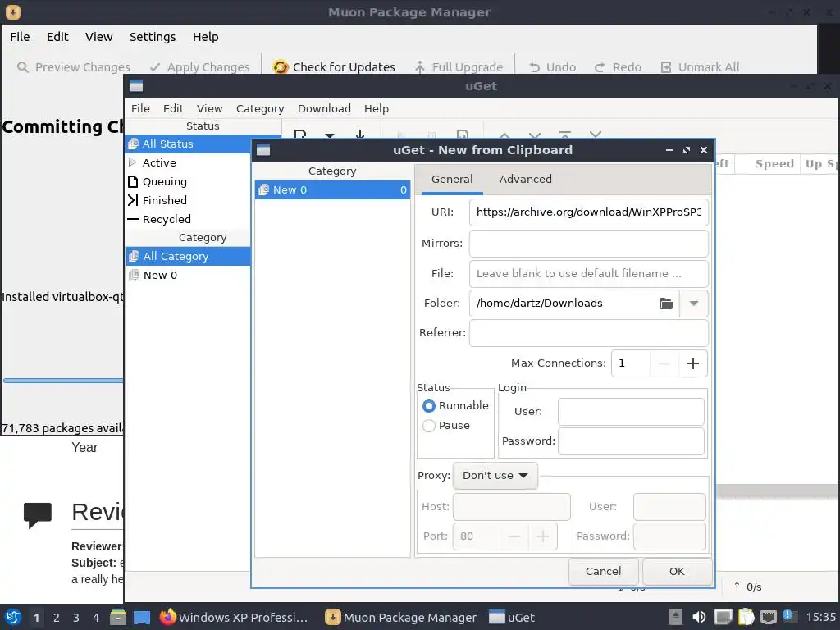Click Cancel in New from Clipboard dialog

603,571
